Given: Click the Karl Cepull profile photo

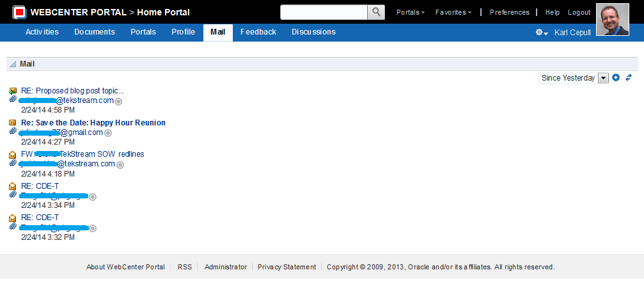Looking at the screenshot, I should 613,20.
